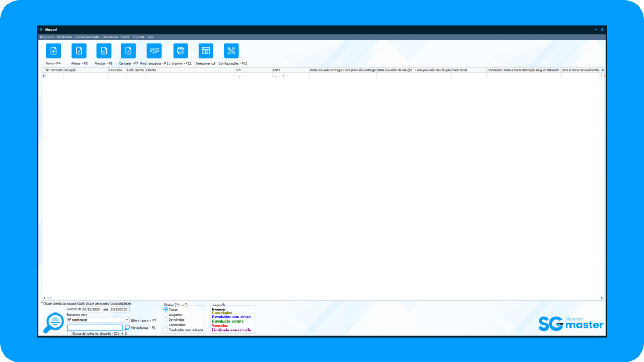Screen dimensions: 644x362
Task: Open Configurações wrench icon
Action: pyautogui.click(x=232, y=51)
